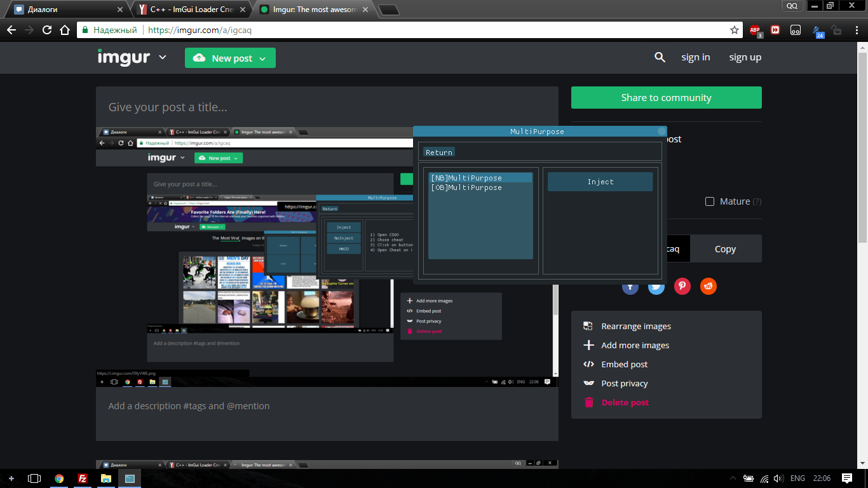Share the post on Reddit
The image size is (868, 488).
click(x=708, y=287)
